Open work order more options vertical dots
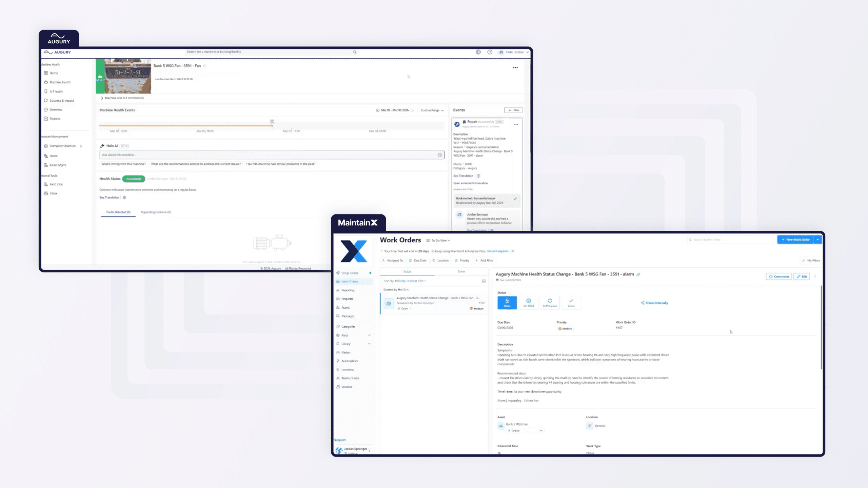Viewport: 868px width, 488px height. coord(815,277)
